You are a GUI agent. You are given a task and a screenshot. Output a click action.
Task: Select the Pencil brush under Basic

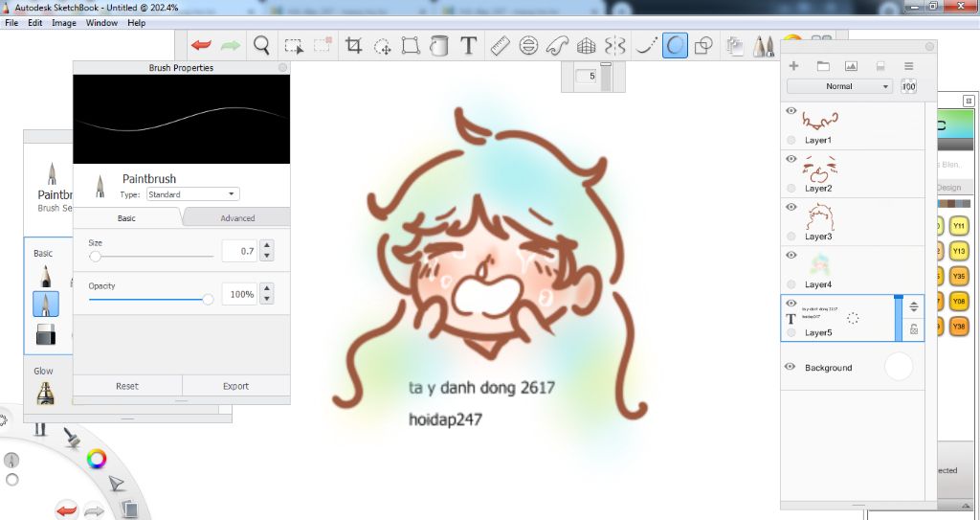(45, 276)
